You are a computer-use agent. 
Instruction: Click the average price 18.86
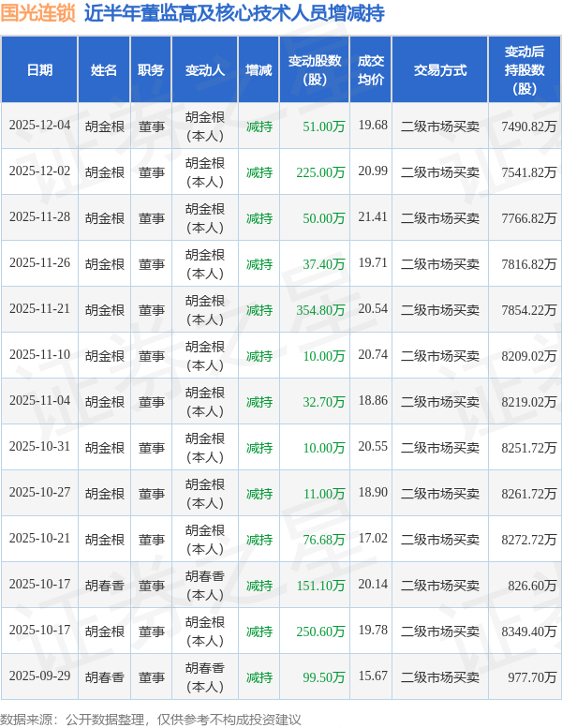[373, 401]
